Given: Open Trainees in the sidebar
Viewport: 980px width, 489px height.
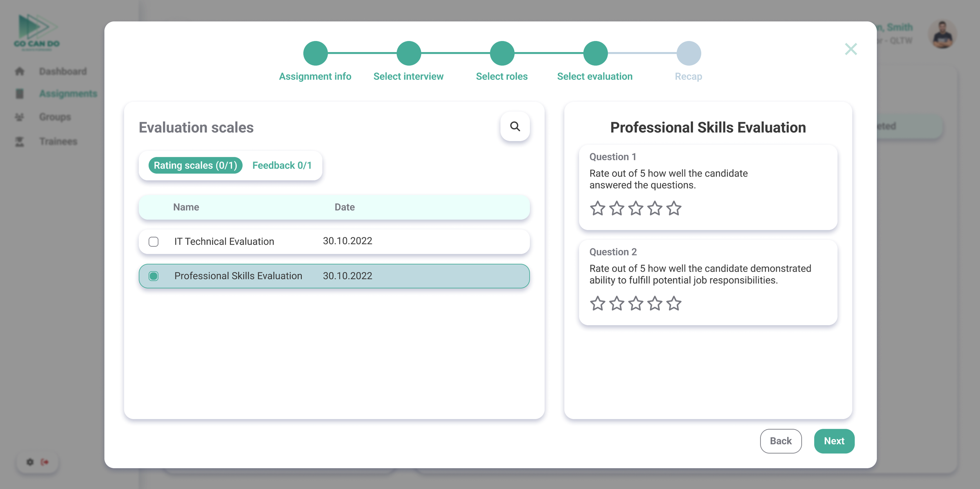Looking at the screenshot, I should point(58,141).
